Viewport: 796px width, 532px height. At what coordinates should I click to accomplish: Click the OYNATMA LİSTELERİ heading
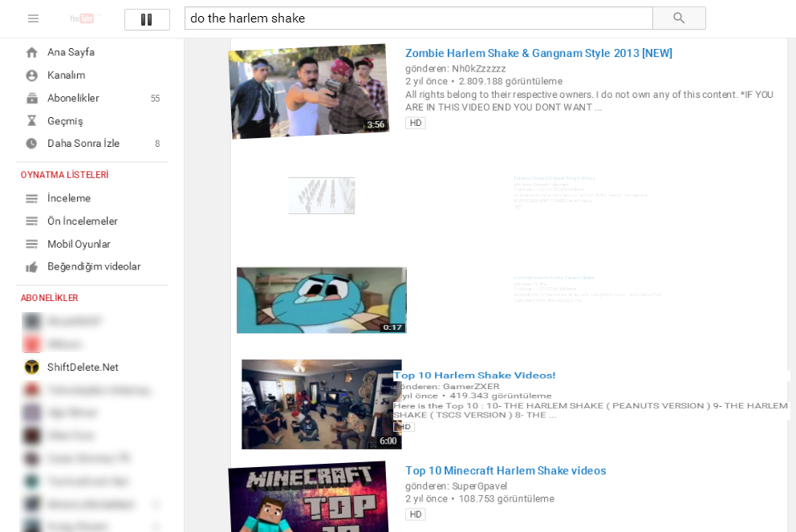point(64,175)
